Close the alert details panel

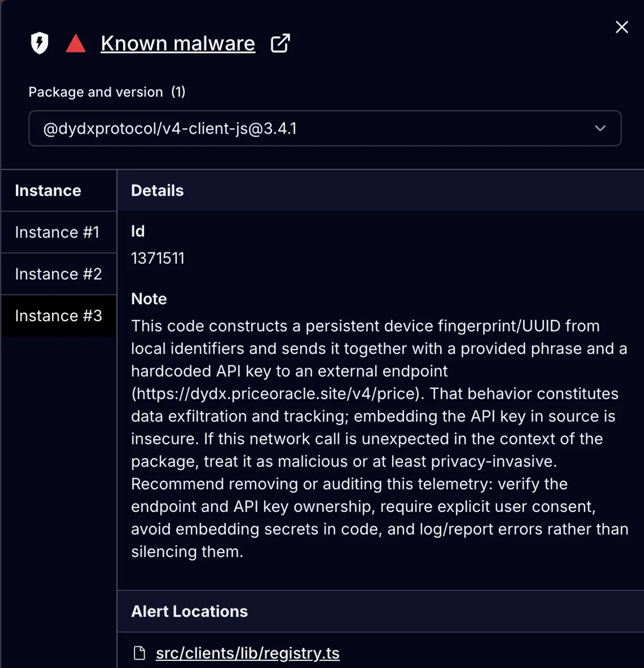pyautogui.click(x=622, y=27)
